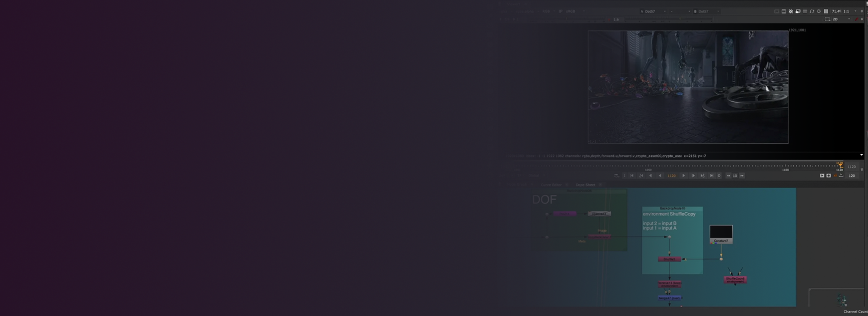Play the timeline backward
Image resolution: width=868 pixels, height=316 pixels.
coord(660,176)
